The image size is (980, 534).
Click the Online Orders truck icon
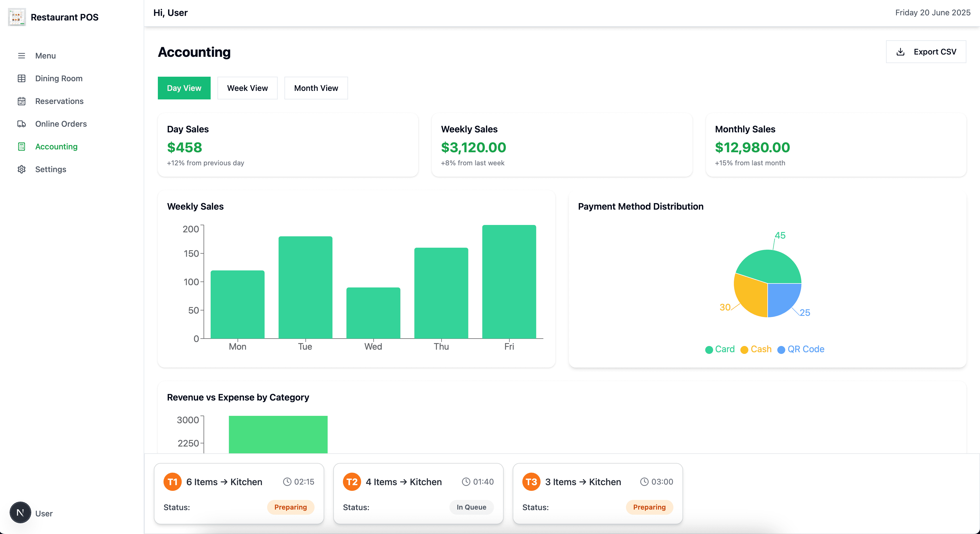(22, 124)
